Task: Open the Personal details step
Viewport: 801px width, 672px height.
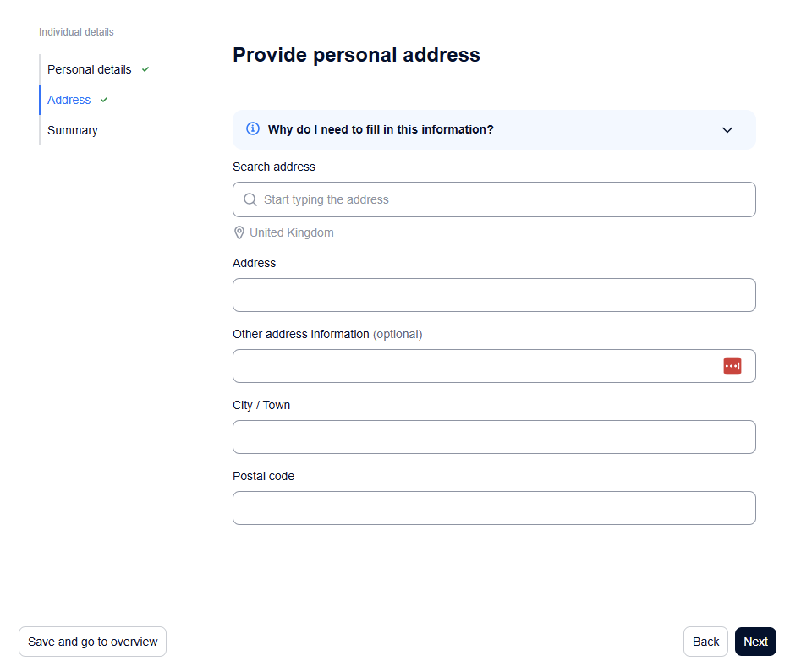Action: tap(90, 69)
